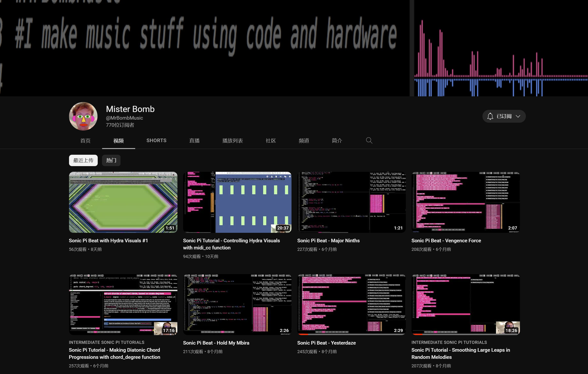Screen dimensions: 588x374
Task: Click the channel banner image
Action: click(x=294, y=48)
